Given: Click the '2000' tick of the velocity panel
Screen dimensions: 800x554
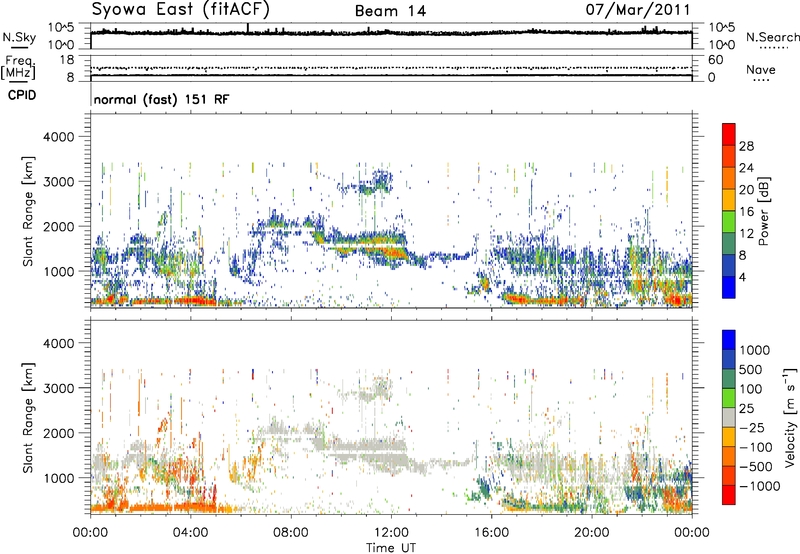Looking at the screenshot, I should click(x=58, y=433).
